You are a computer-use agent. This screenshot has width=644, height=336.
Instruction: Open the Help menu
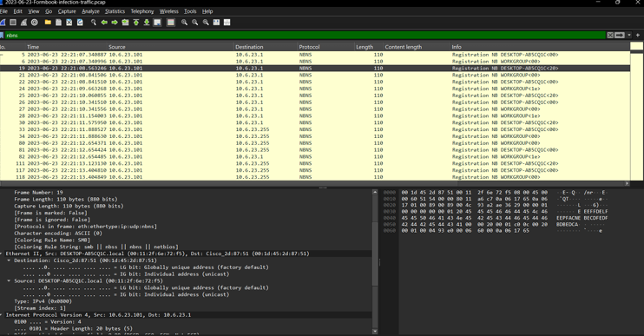(x=207, y=11)
